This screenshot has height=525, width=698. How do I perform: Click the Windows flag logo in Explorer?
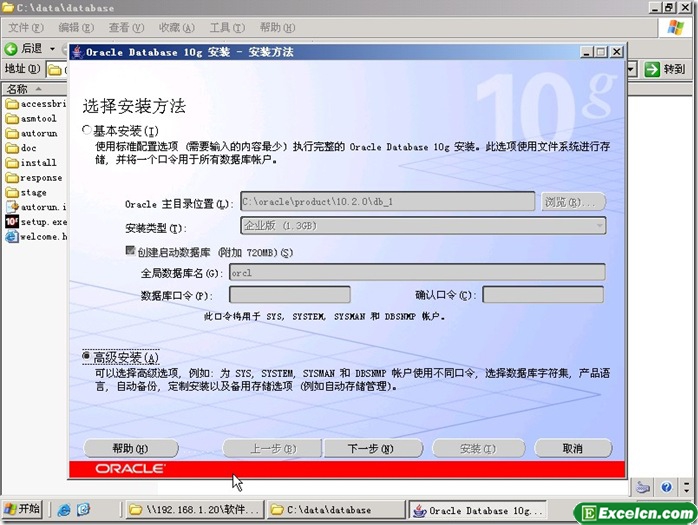675,28
